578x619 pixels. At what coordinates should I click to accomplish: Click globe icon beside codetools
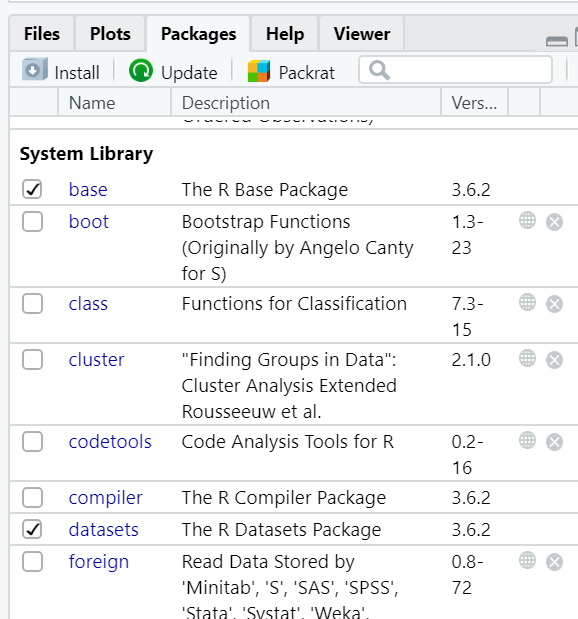point(527,441)
